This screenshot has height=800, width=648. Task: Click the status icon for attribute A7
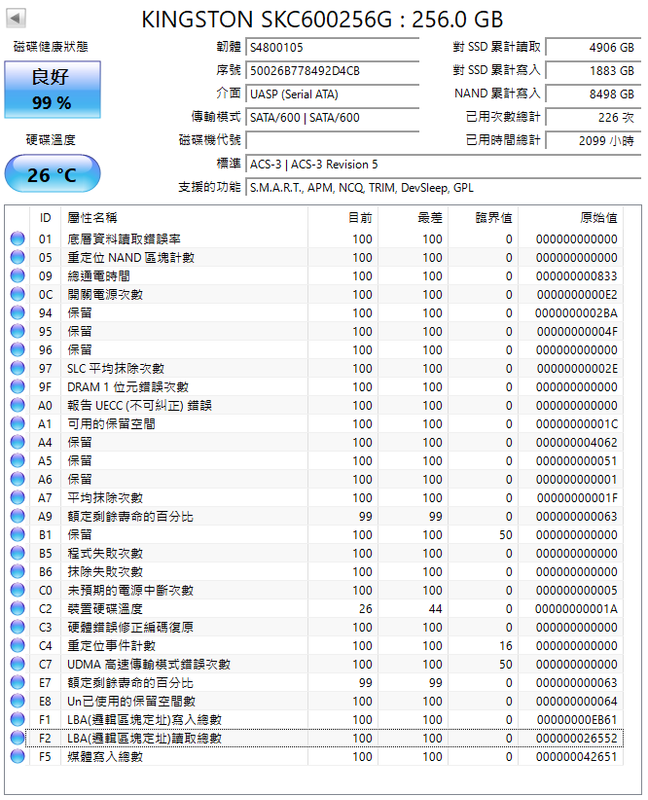point(17,497)
